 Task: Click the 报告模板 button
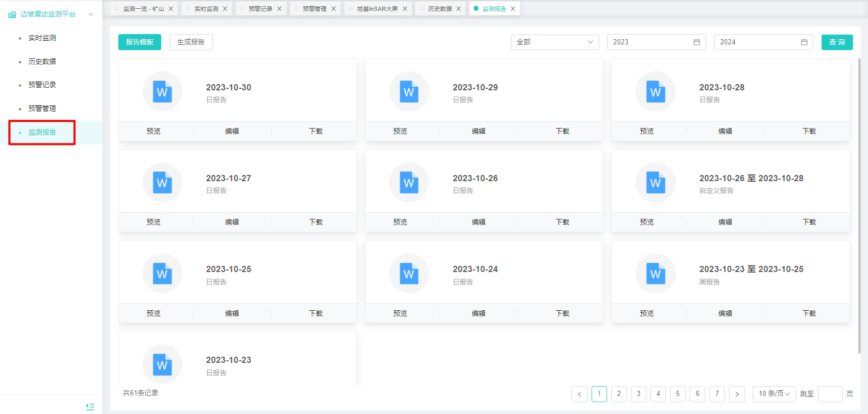pyautogui.click(x=139, y=42)
